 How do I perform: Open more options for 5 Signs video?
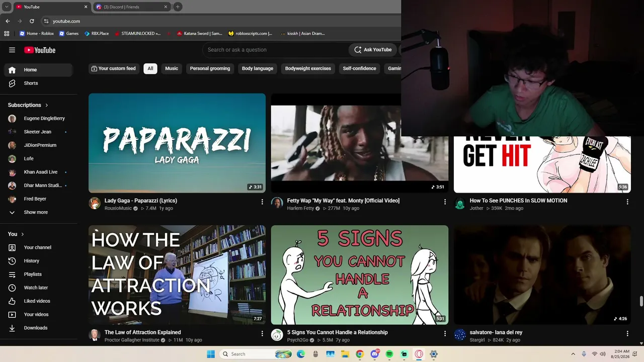coord(445,333)
